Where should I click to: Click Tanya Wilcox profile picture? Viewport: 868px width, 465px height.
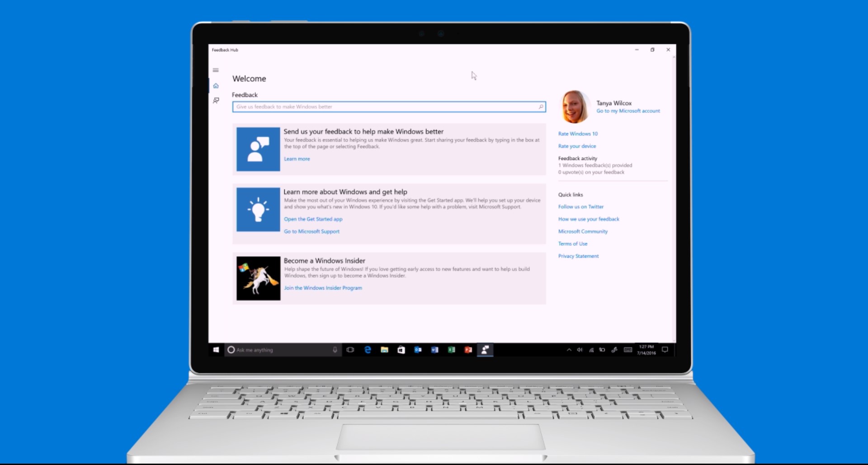pos(574,107)
